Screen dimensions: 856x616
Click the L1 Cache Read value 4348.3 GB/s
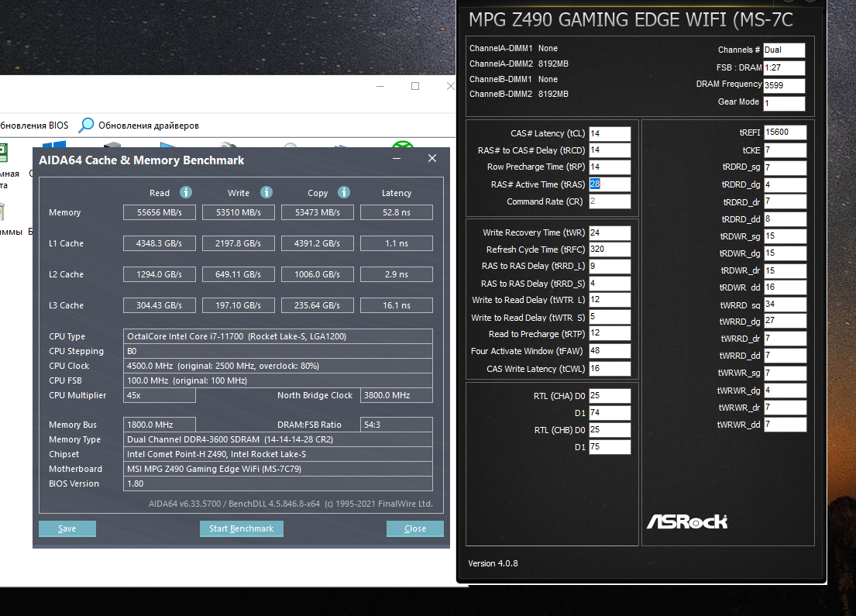coord(160,243)
